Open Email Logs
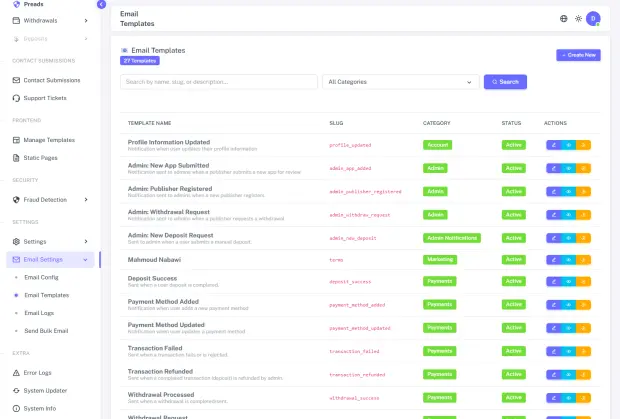This screenshot has width=620, height=419. (39, 313)
